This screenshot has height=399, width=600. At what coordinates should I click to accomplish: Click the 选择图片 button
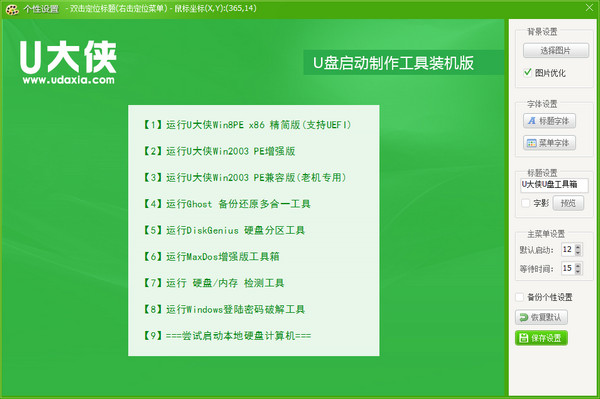click(556, 50)
